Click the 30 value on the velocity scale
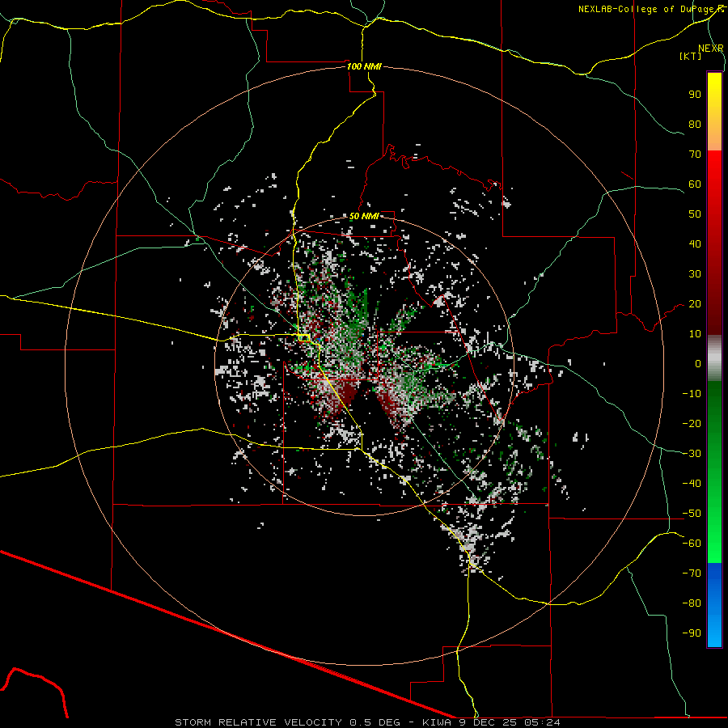This screenshot has width=728, height=728. tap(695, 274)
